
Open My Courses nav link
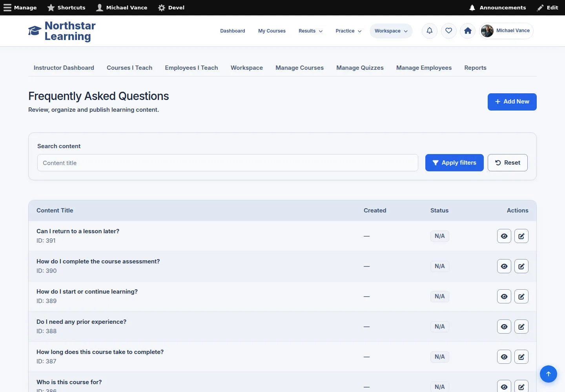point(272,31)
